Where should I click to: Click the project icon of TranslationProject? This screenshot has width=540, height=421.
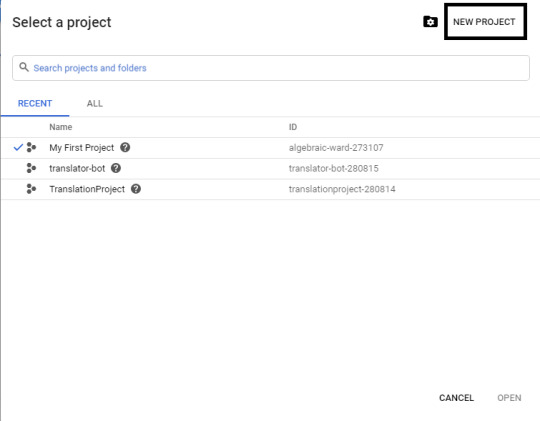tap(31, 189)
